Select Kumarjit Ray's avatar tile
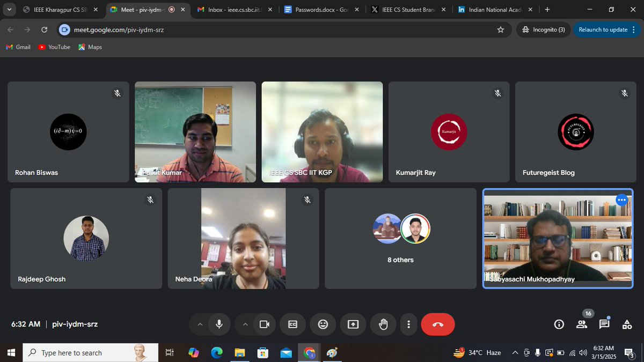Viewport: 644px width, 362px height. (449, 132)
